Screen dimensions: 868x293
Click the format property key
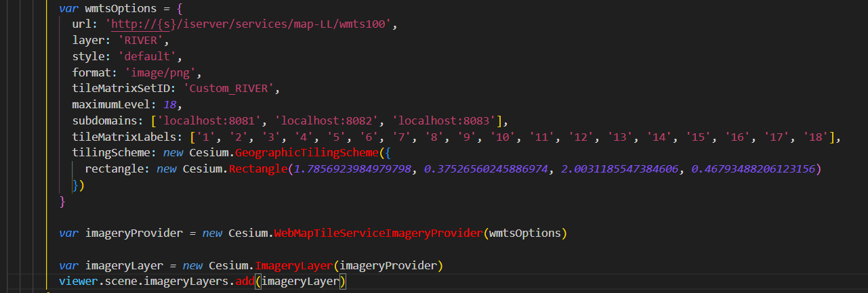pos(92,72)
